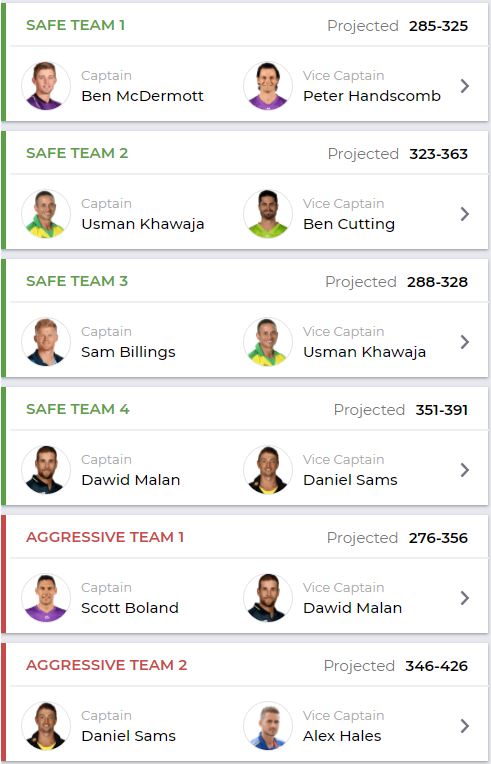491x764 pixels.
Task: Select the SAFE TEAM 1 heading
Action: point(76,25)
